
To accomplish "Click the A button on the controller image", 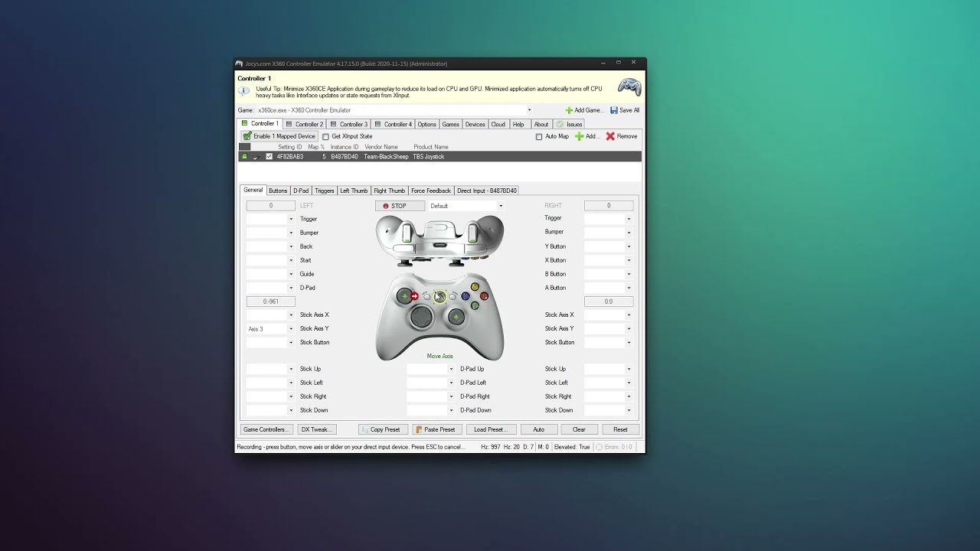I will pyautogui.click(x=475, y=305).
